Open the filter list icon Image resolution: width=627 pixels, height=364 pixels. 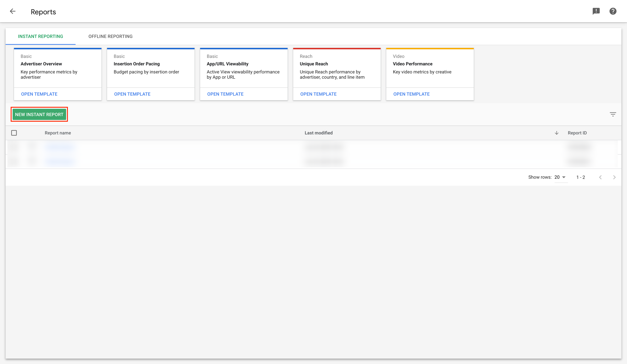click(613, 114)
